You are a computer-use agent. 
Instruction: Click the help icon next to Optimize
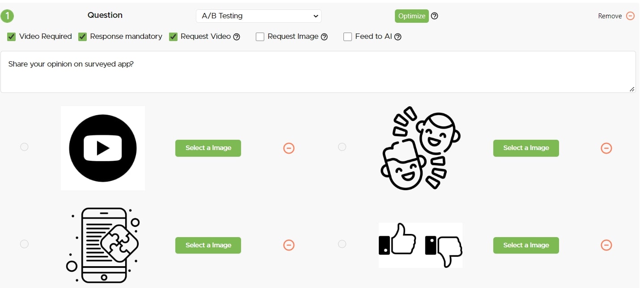click(x=435, y=16)
